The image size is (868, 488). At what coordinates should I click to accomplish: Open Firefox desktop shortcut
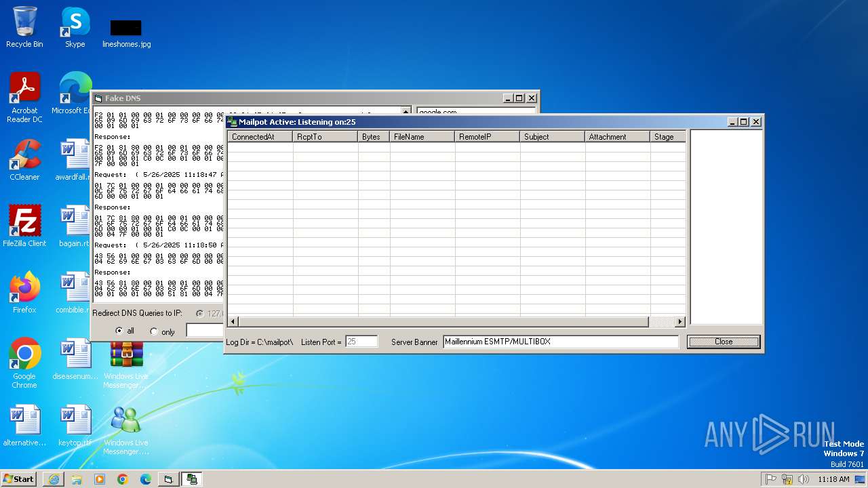(x=24, y=293)
